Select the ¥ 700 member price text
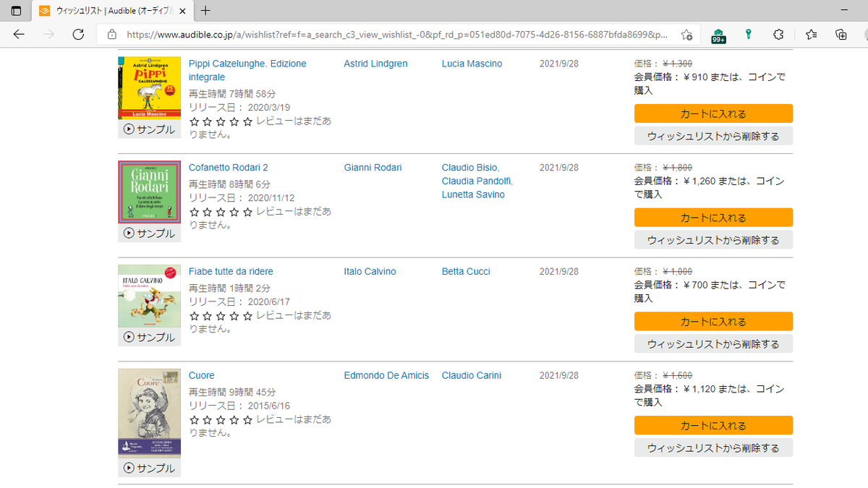 (x=695, y=285)
